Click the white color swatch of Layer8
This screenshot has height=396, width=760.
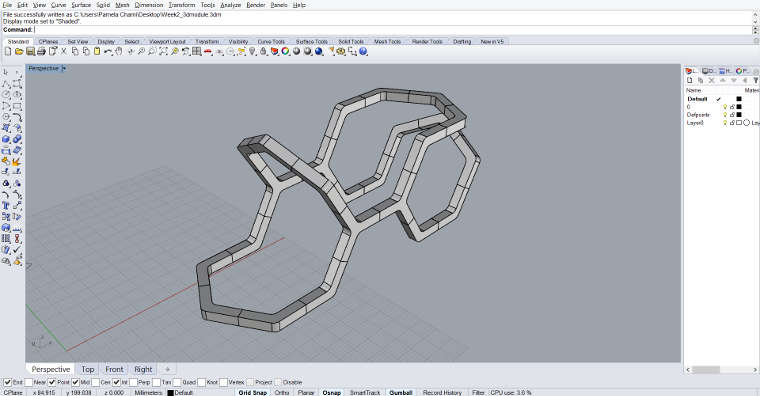tap(739, 123)
